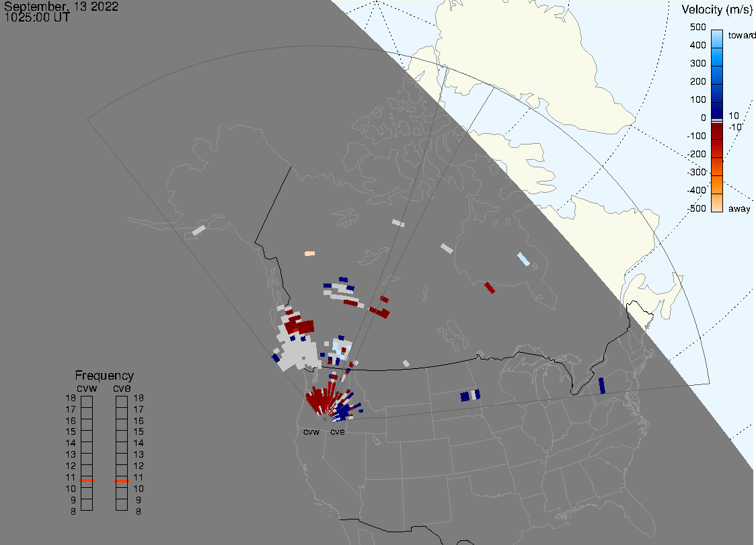Image resolution: width=756 pixels, height=545 pixels.
Task: Click the gray radar site dot above the cvw label
Action: (325, 419)
